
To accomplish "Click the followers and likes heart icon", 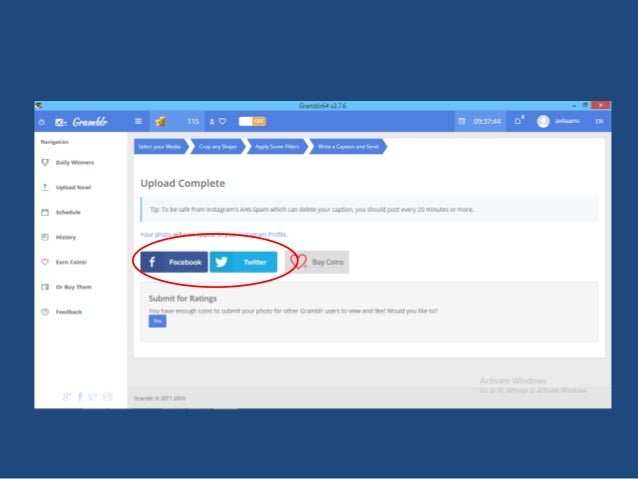I will [223, 121].
